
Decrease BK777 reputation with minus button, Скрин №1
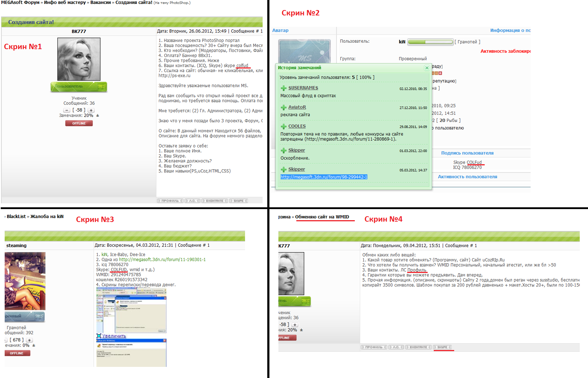click(67, 110)
